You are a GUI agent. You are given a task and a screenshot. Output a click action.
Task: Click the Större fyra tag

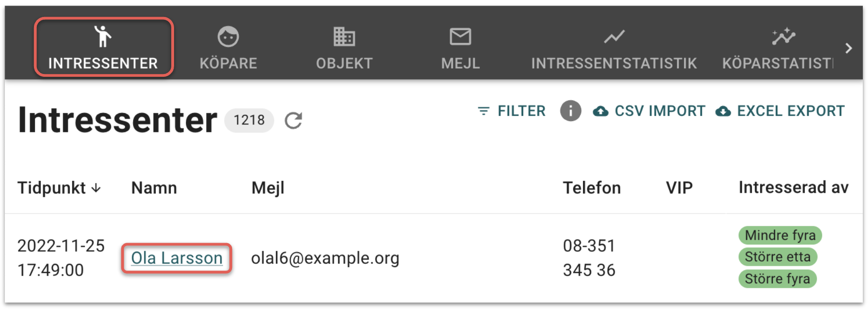777,278
